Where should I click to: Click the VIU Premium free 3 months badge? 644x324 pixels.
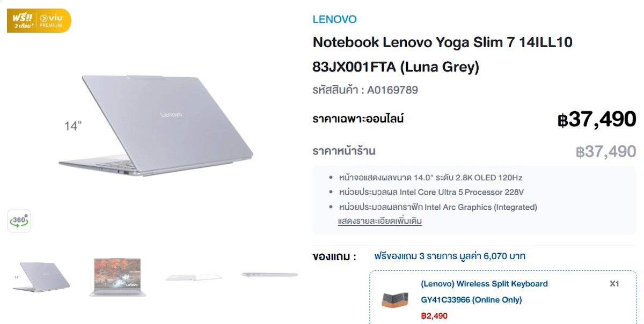pos(39,20)
